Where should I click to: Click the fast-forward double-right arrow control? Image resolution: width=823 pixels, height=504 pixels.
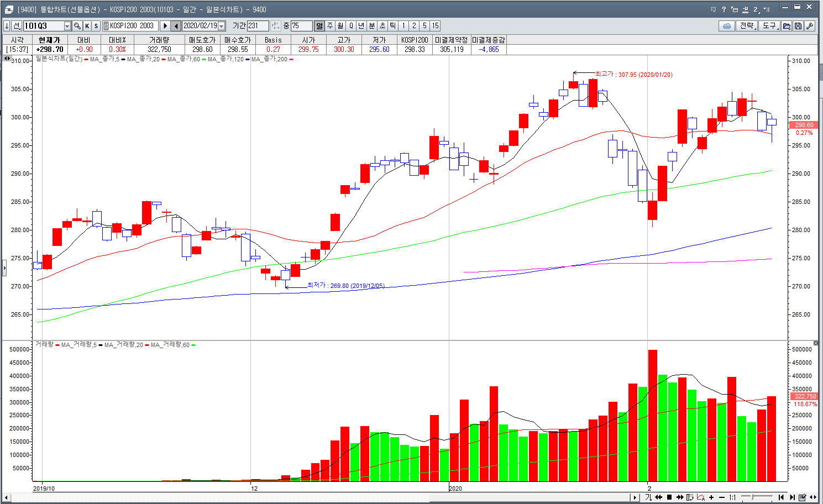(x=680, y=497)
